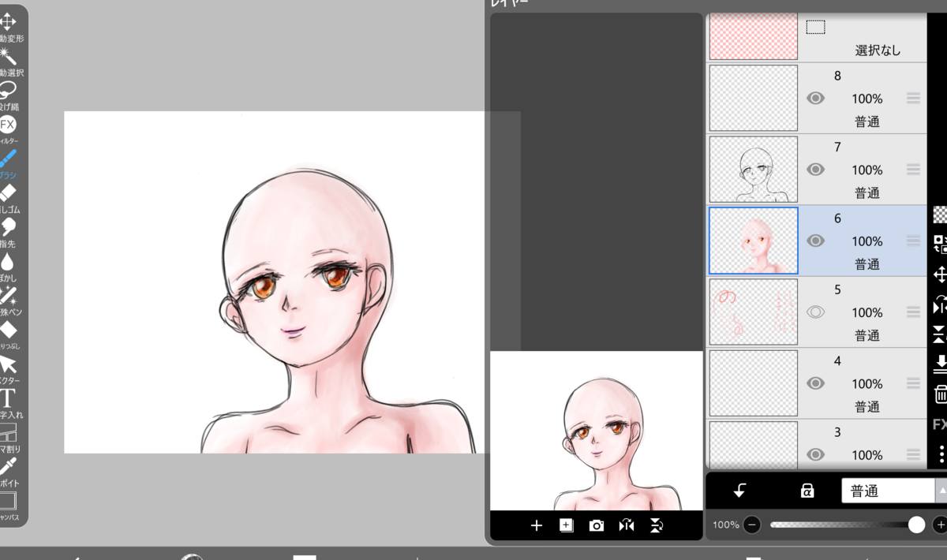This screenshot has width=947, height=560.
Task: Click the reorder handle of layer 5
Action: [913, 312]
